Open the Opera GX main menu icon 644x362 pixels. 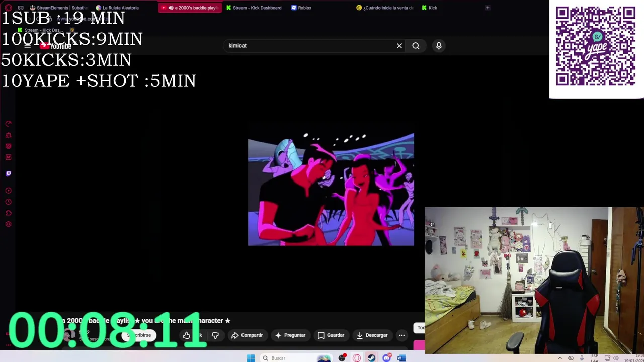8,8
